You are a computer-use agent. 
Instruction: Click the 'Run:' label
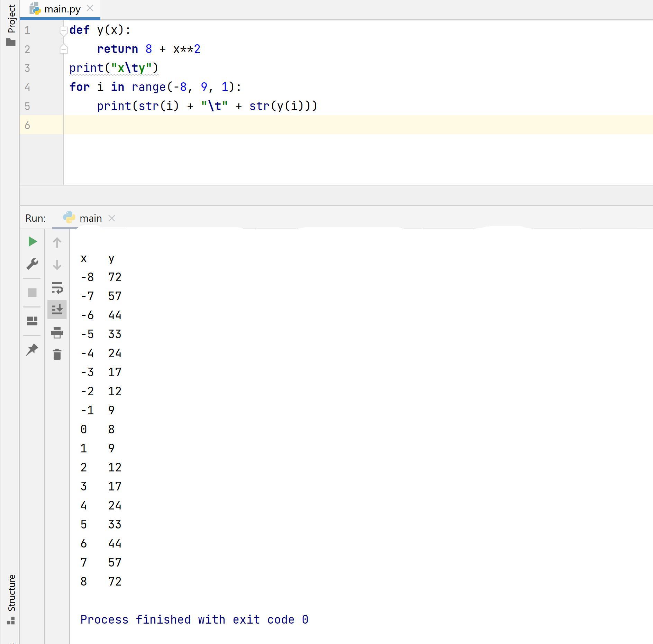click(x=36, y=218)
